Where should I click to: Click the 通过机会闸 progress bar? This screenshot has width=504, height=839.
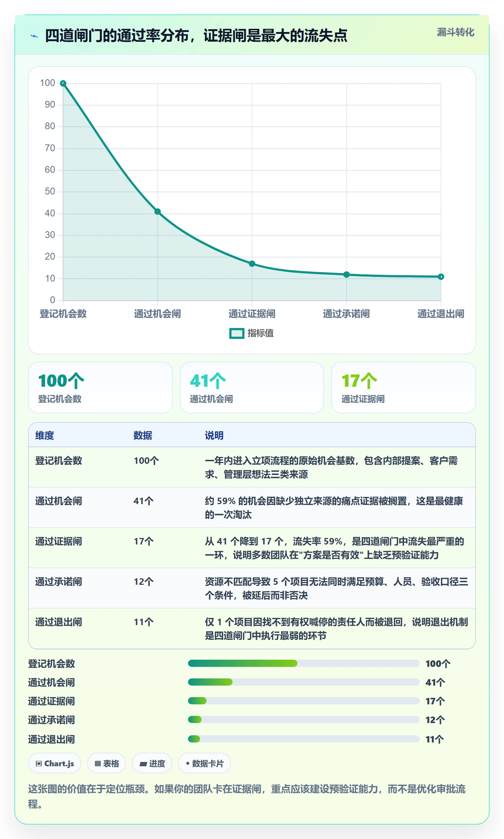pos(304,682)
